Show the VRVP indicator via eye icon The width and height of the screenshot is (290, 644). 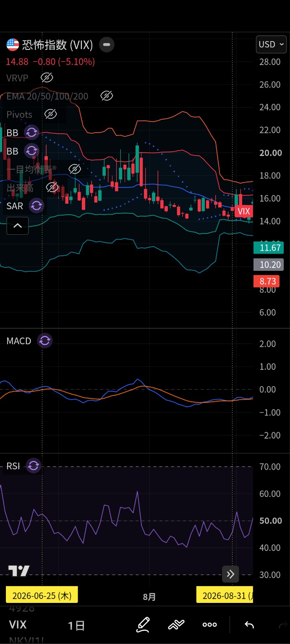(x=47, y=78)
